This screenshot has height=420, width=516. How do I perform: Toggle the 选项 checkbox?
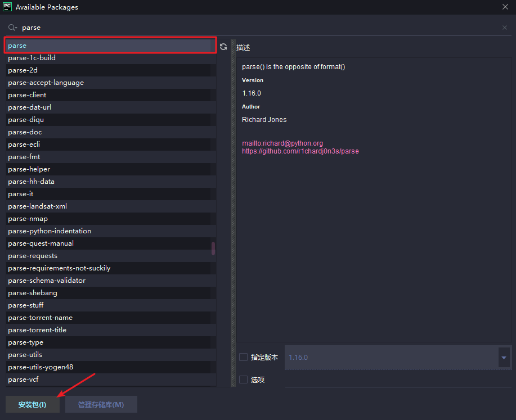click(243, 380)
